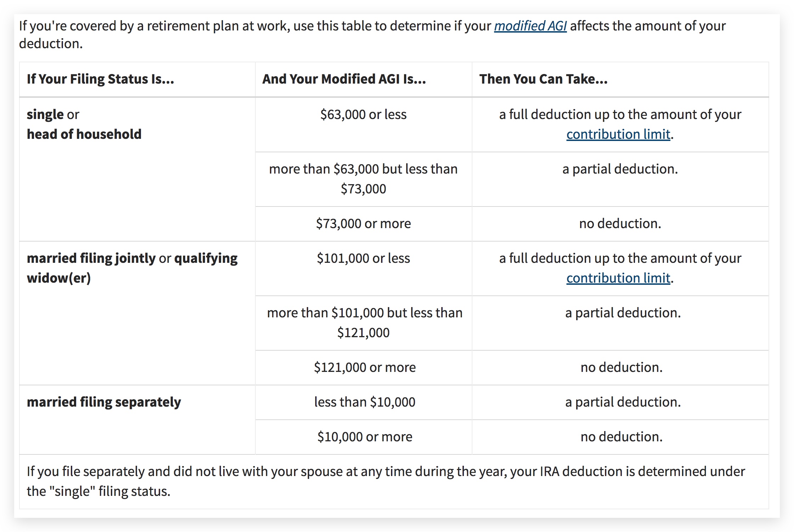Open the modified AGI link
Viewport: 794px width, 532px height.
click(530, 26)
